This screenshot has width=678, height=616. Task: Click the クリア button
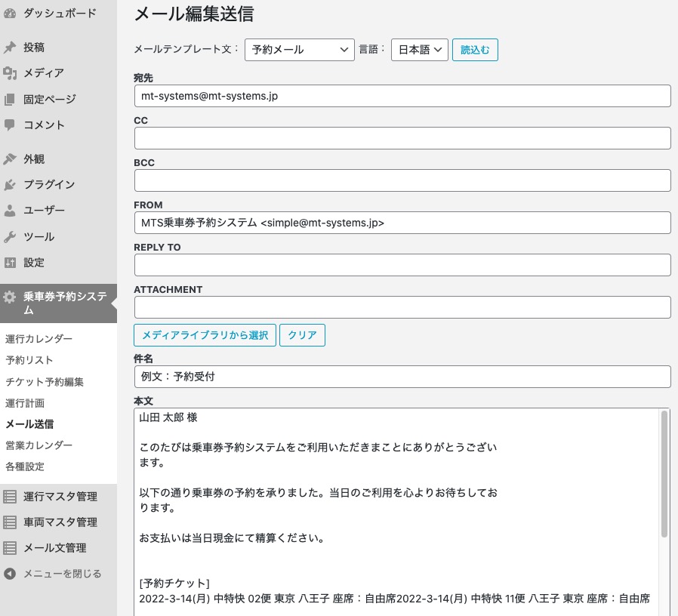[x=302, y=335]
